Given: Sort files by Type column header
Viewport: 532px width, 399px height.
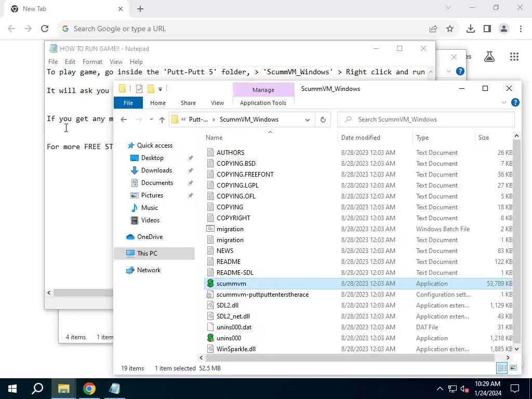Looking at the screenshot, I should 422,137.
